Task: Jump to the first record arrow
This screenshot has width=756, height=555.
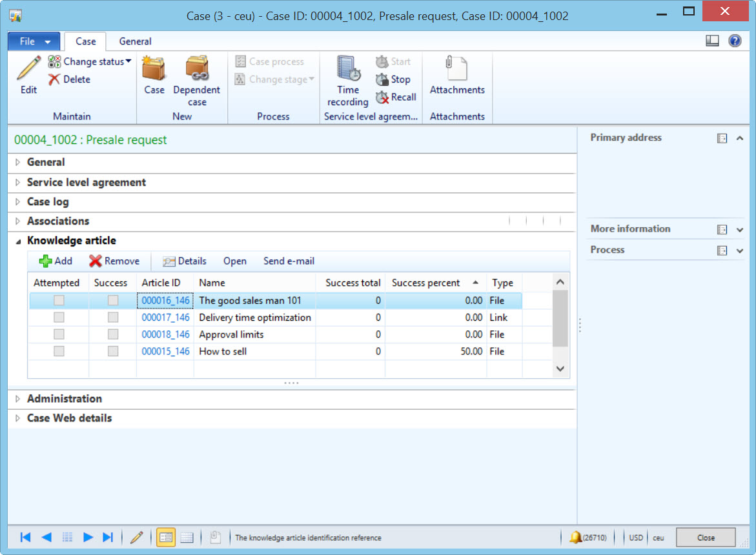Action: point(25,537)
